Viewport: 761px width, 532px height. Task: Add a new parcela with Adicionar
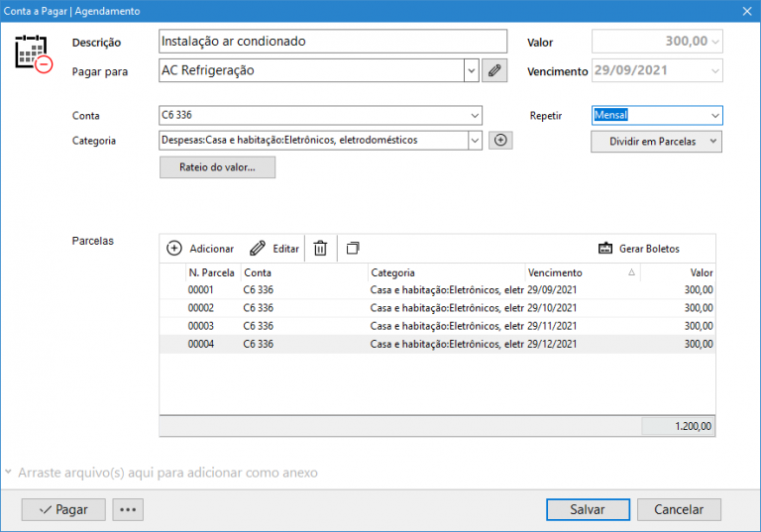tap(200, 248)
